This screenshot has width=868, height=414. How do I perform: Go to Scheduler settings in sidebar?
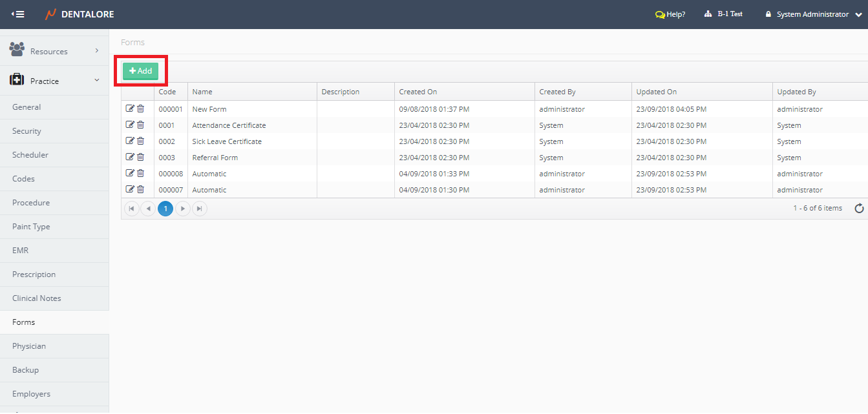pos(30,155)
